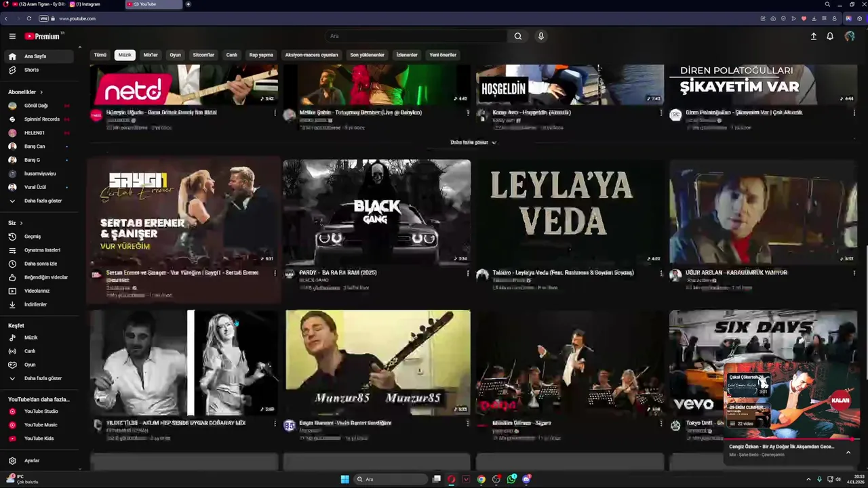
Task: Open the hamburger guide menu
Action: [12, 37]
